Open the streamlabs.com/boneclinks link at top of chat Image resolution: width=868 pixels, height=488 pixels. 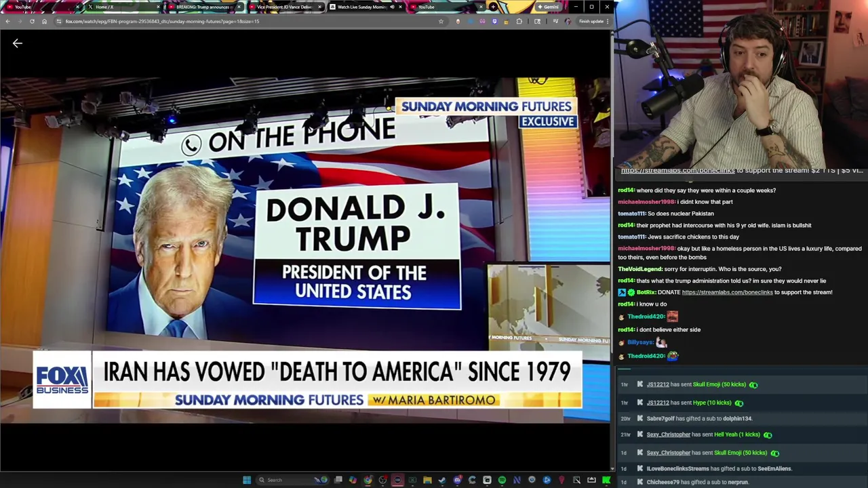point(677,171)
